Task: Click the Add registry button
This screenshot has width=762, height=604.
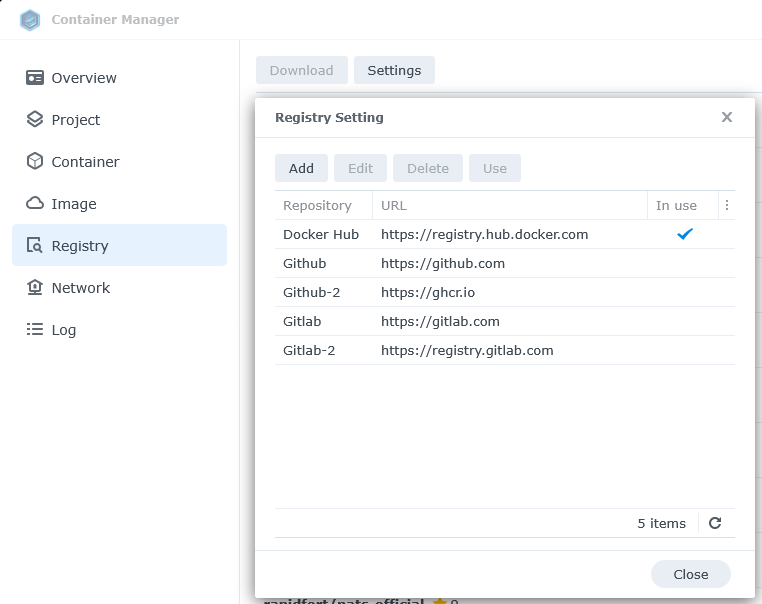Action: 301,168
